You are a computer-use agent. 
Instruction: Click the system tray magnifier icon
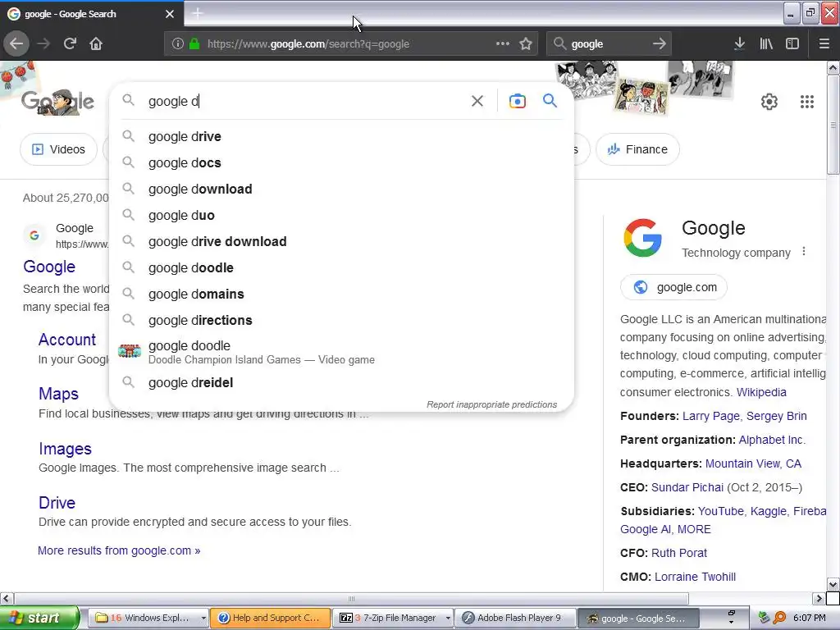tap(779, 618)
